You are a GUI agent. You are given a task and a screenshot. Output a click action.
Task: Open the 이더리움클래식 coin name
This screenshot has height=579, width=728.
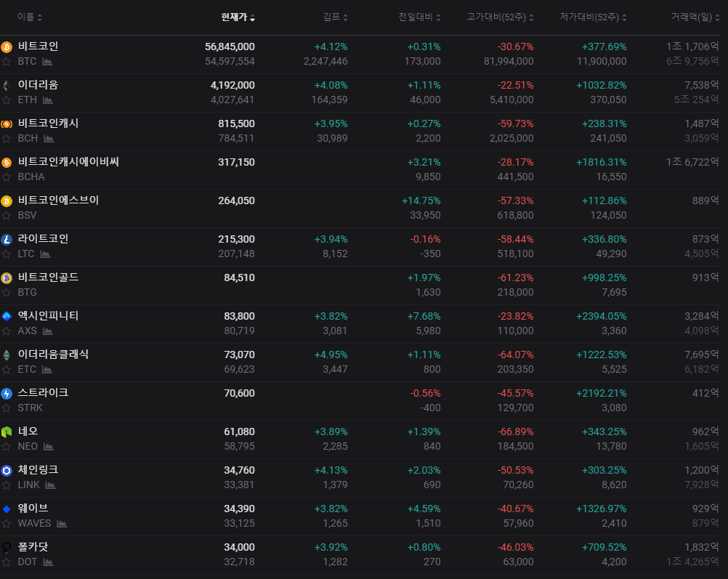coord(53,355)
